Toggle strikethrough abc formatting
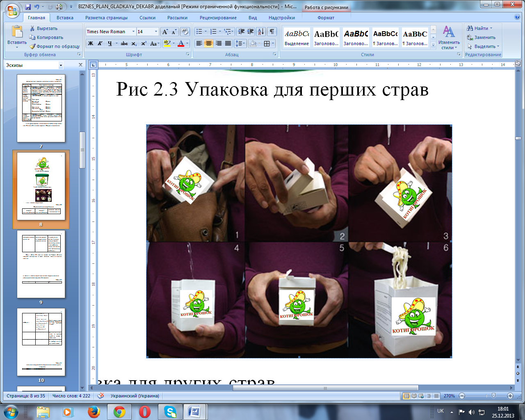Image resolution: width=525 pixels, height=420 pixels. [124, 43]
